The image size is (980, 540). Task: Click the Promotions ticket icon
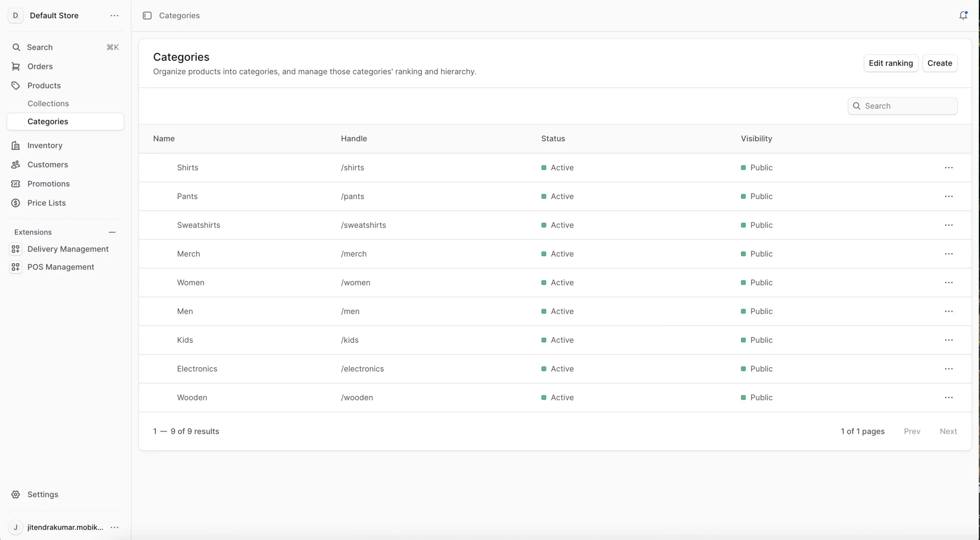coord(16,184)
